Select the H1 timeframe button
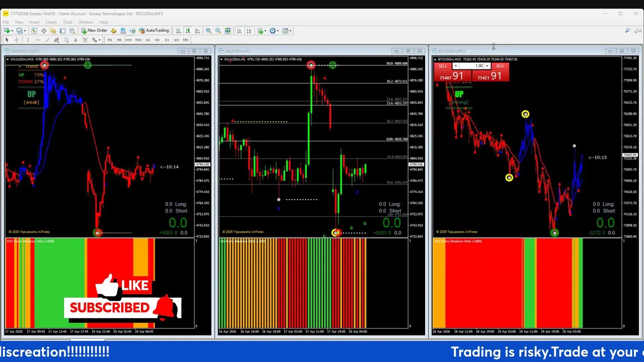The image size is (644, 362). (x=147, y=40)
